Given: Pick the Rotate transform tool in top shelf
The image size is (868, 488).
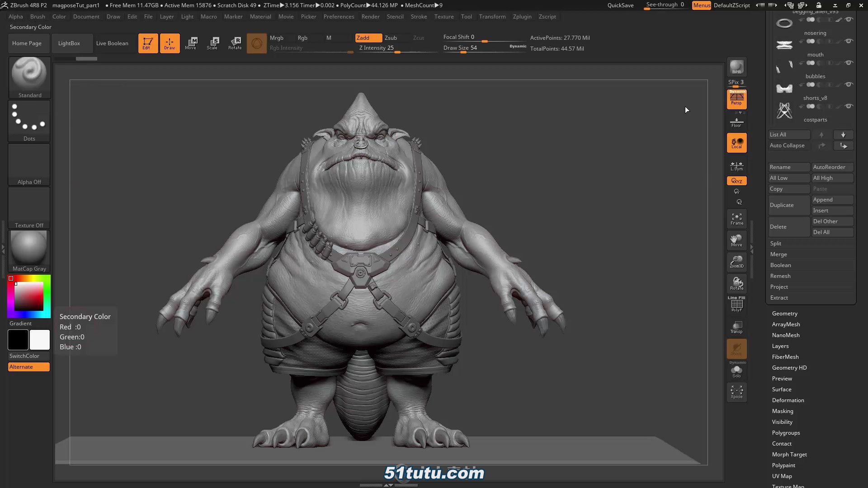Looking at the screenshot, I should (235, 43).
